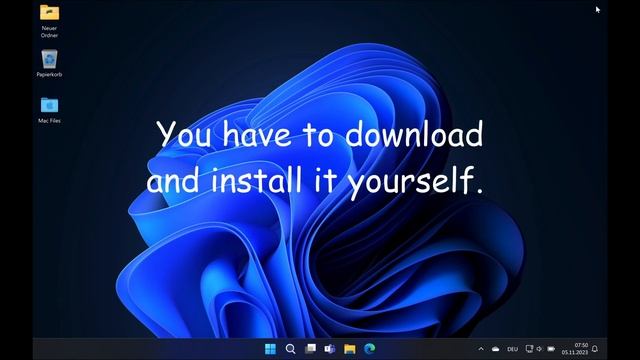
Task: Expand the hidden tray icons chevron
Action: [x=481, y=349]
